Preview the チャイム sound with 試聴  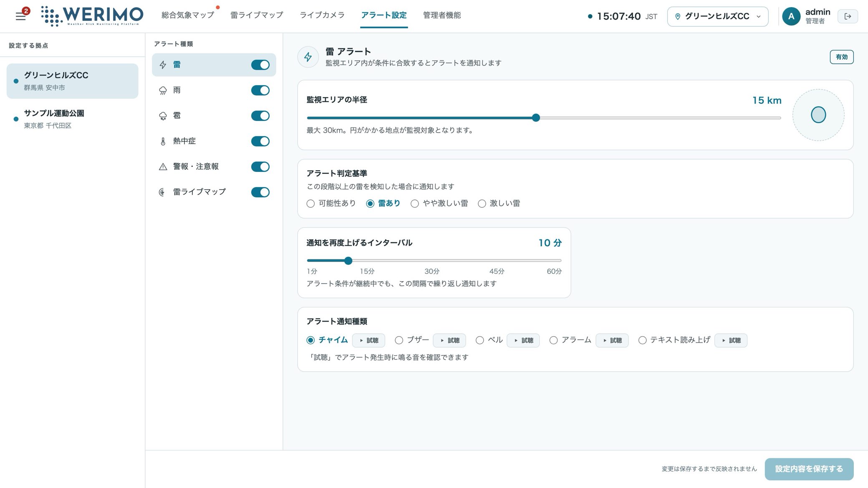click(x=368, y=340)
